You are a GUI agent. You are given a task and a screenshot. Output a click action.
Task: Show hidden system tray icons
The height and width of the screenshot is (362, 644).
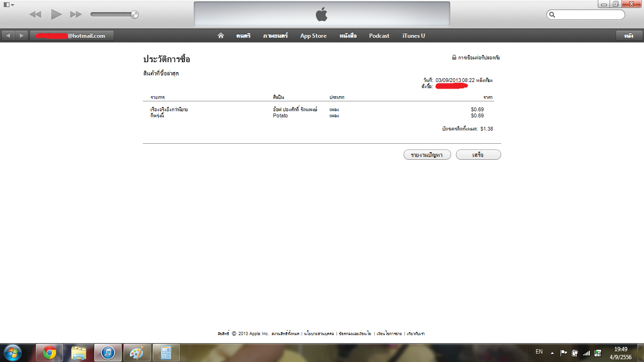[x=552, y=353]
